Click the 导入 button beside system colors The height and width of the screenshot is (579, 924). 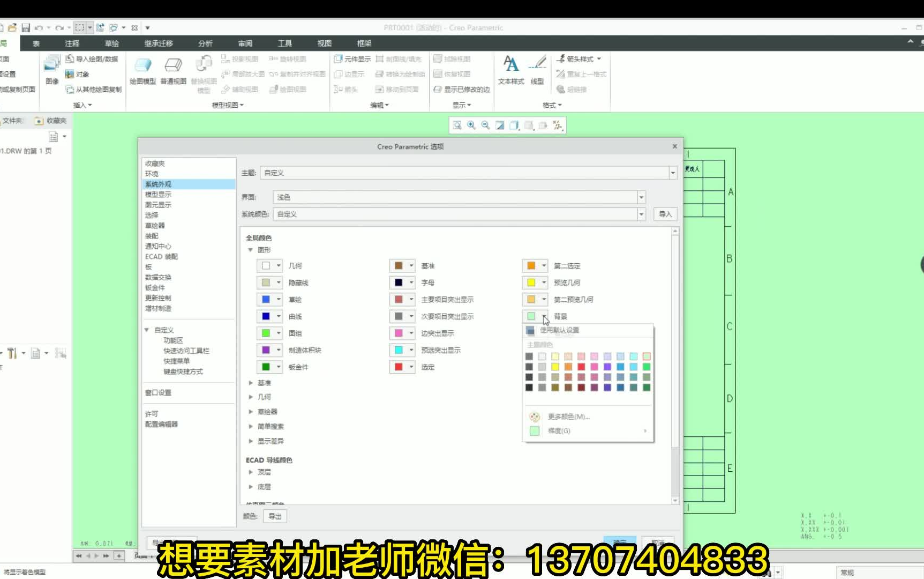coord(665,214)
